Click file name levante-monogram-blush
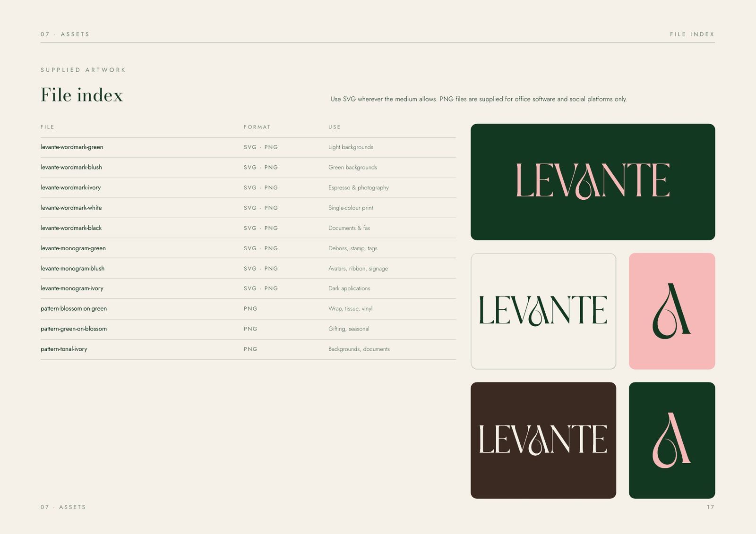756x534 pixels. 73,269
